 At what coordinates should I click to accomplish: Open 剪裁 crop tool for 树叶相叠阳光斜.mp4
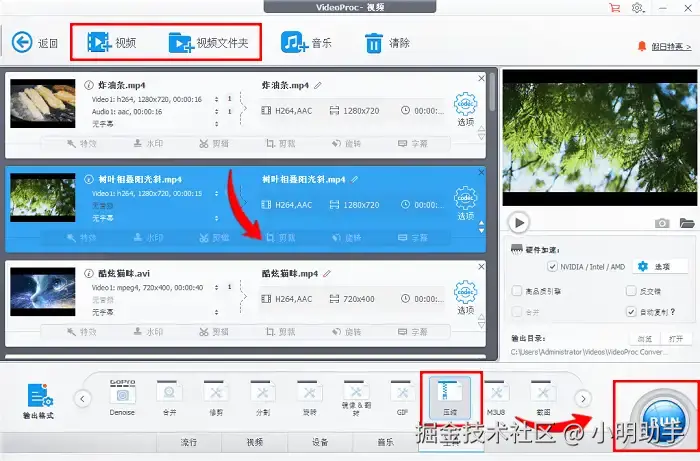(280, 238)
